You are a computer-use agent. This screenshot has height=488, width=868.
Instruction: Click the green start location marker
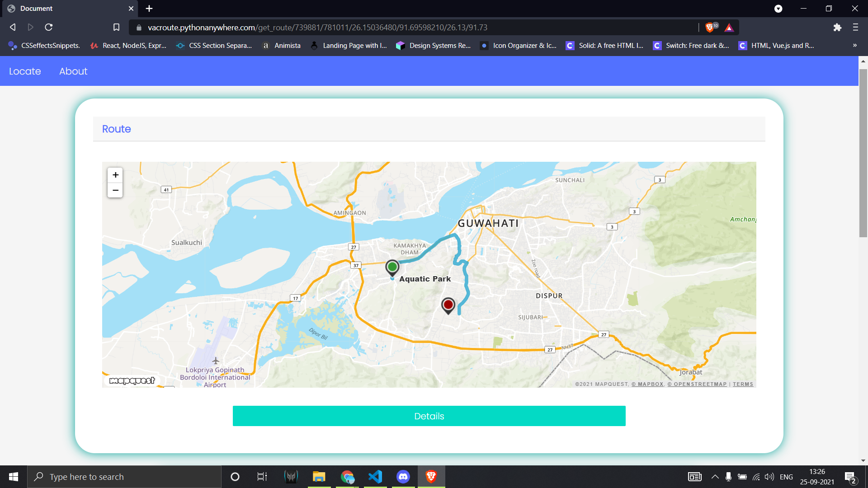tap(392, 267)
